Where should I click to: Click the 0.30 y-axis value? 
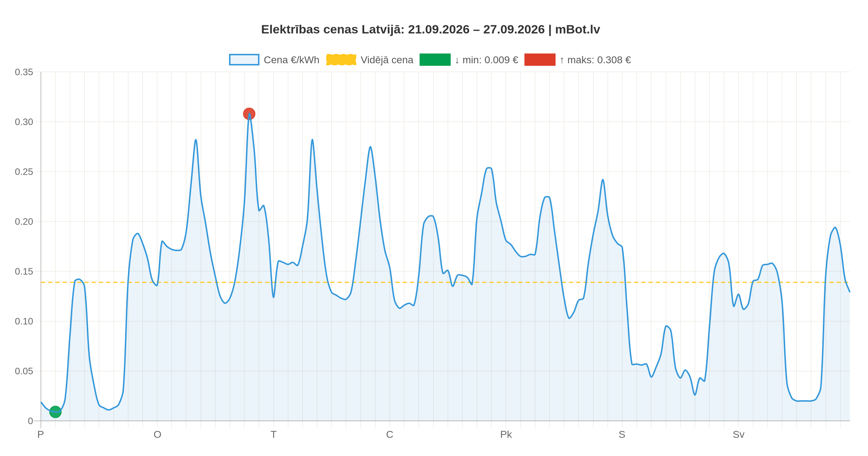pos(24,122)
